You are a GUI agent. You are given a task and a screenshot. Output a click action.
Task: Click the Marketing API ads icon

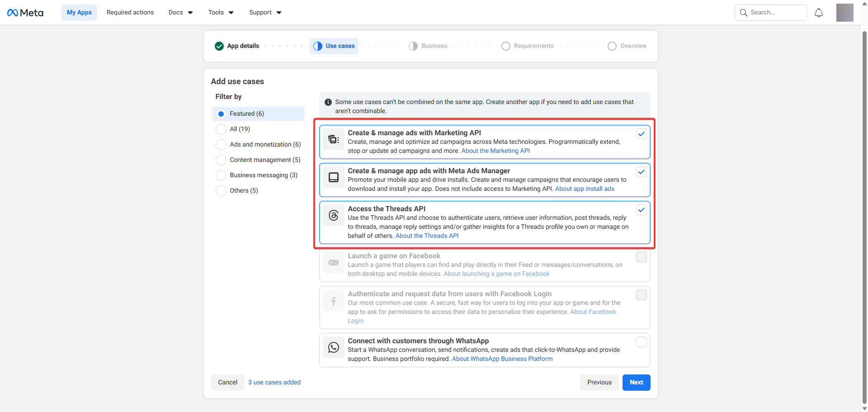click(334, 139)
